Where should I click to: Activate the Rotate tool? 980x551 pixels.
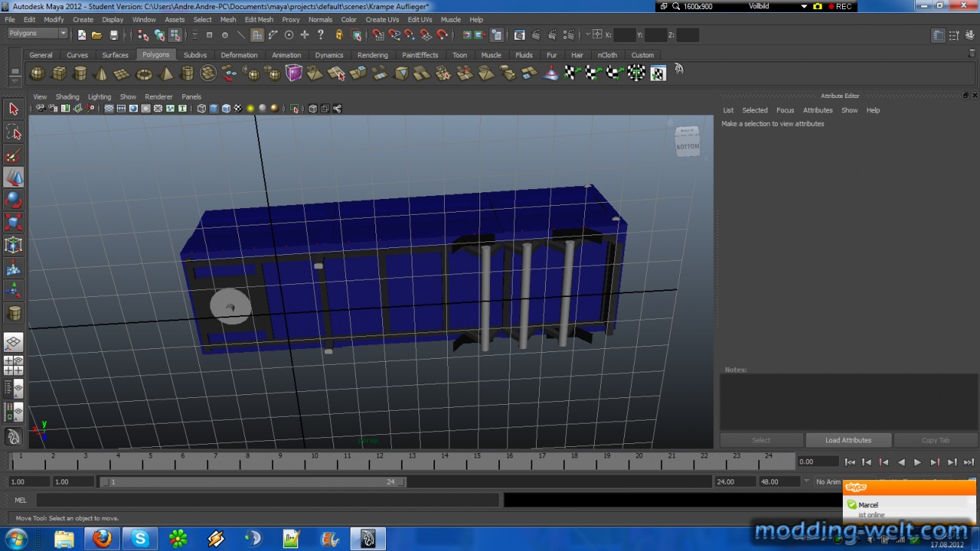click(x=14, y=200)
